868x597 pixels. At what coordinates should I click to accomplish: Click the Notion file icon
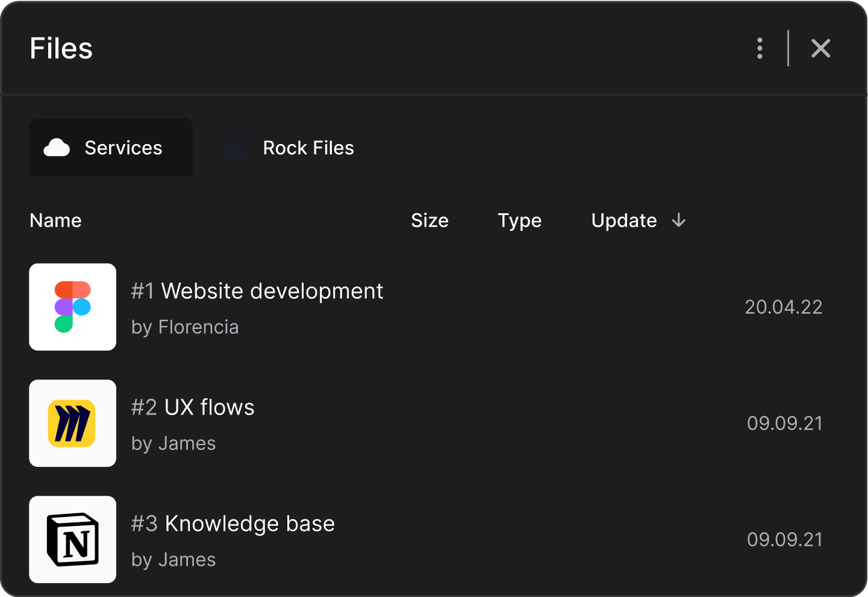[x=72, y=539]
